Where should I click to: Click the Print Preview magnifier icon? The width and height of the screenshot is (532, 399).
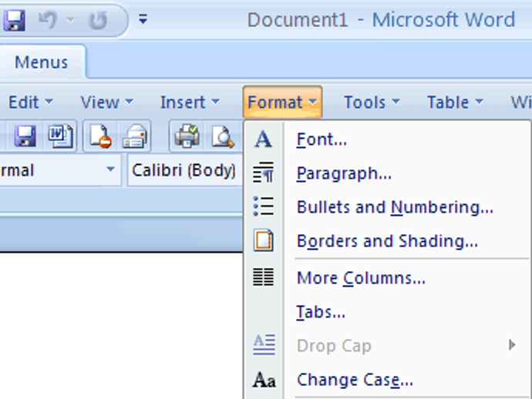(x=222, y=136)
